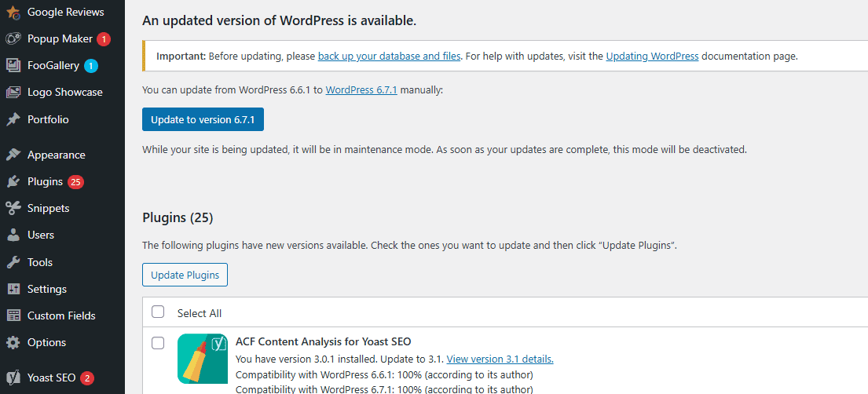The width and height of the screenshot is (868, 394).
Task: Click the Settings sliders icon
Action: [13, 289]
